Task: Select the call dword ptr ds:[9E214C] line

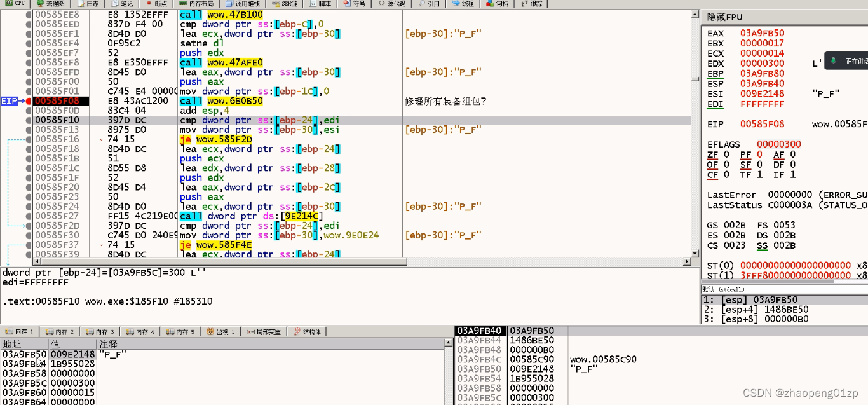Action: coord(251,216)
